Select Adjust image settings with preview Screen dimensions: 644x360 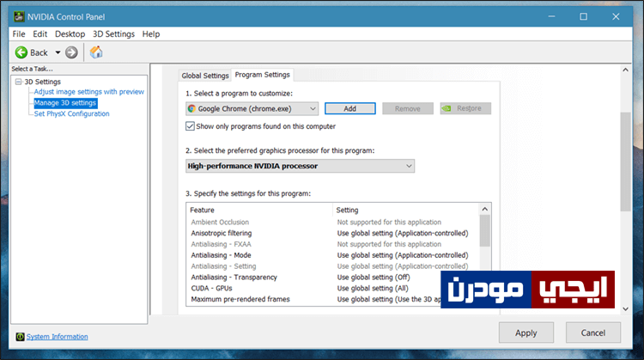pyautogui.click(x=89, y=92)
